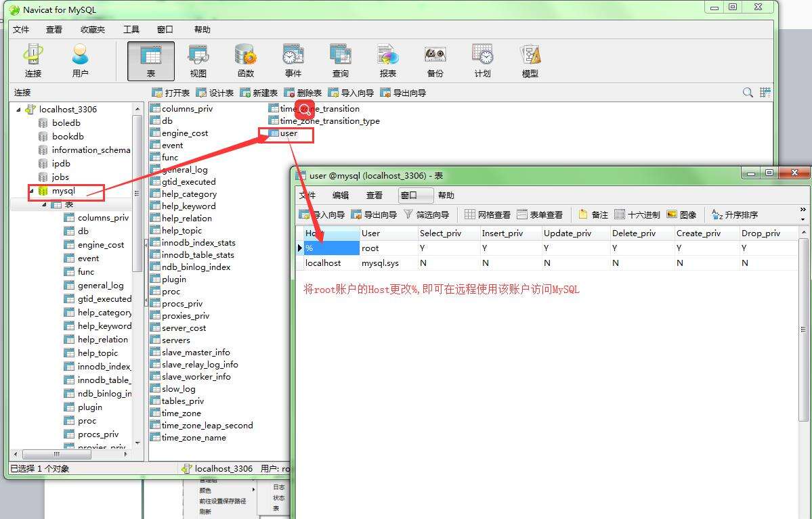Open the 事件 events tool
812x519 pixels.
point(293,60)
